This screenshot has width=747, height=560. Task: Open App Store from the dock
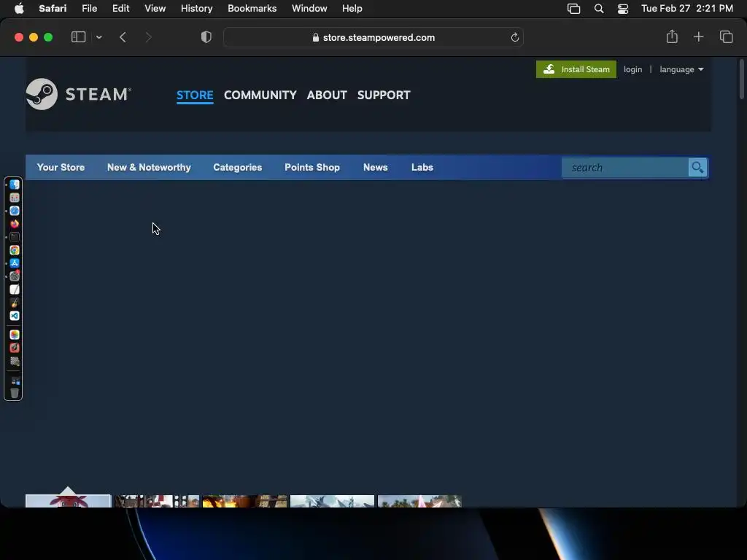15,263
